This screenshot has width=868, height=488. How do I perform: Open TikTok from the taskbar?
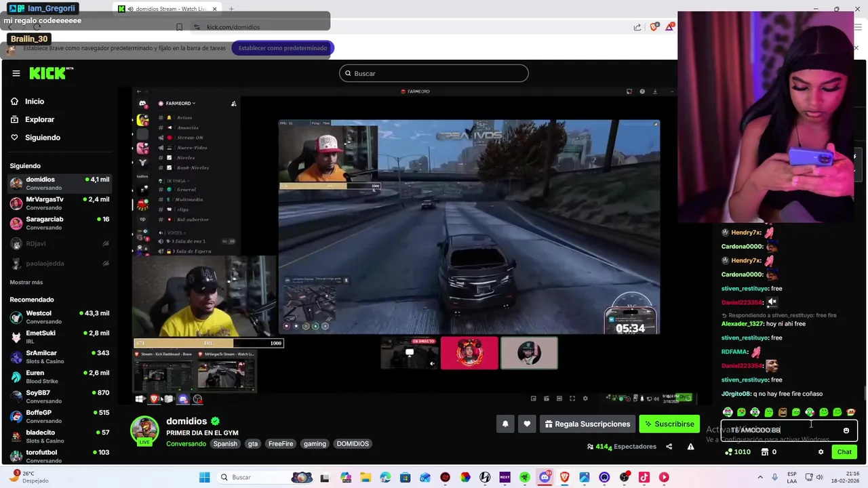(x=644, y=477)
